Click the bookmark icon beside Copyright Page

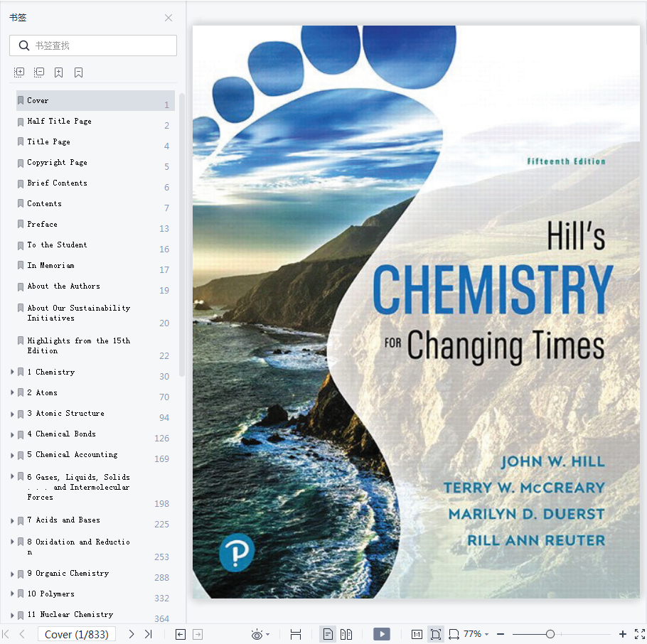click(21, 163)
